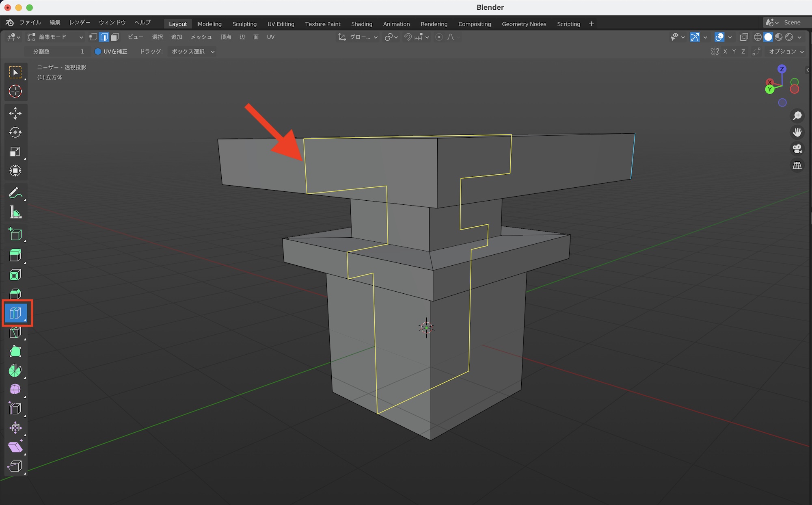Switch to the Sculpting workspace tab
Image resolution: width=812 pixels, height=505 pixels.
(x=244, y=24)
